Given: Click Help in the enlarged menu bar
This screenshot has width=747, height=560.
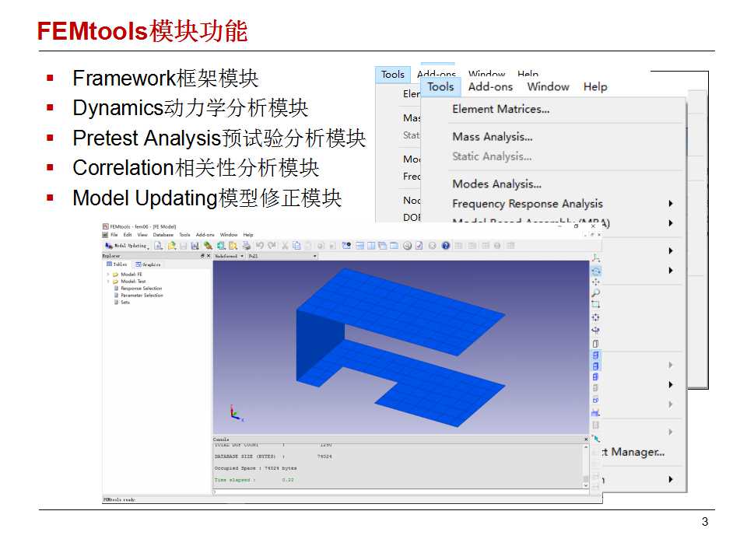Looking at the screenshot, I should (x=595, y=86).
